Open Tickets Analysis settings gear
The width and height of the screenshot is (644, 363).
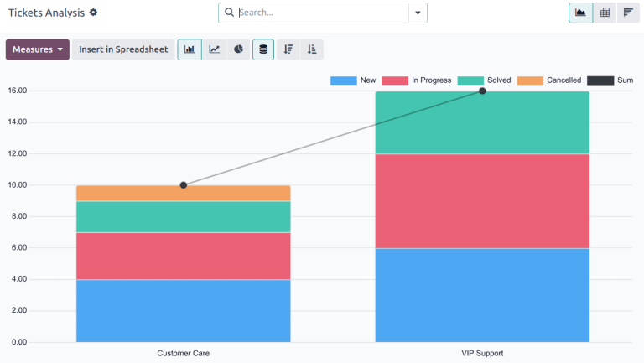pos(93,13)
